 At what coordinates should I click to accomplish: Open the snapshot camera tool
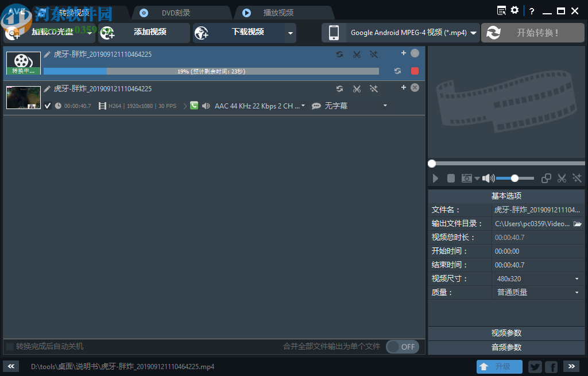click(x=467, y=178)
